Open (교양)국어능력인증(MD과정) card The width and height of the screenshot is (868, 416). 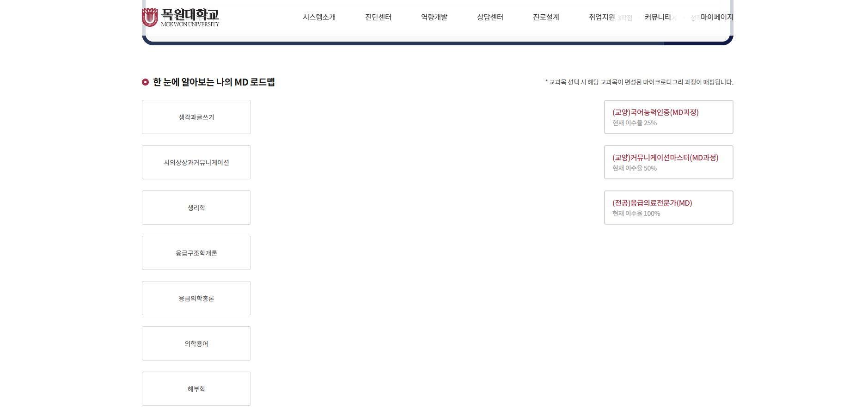[x=668, y=117]
